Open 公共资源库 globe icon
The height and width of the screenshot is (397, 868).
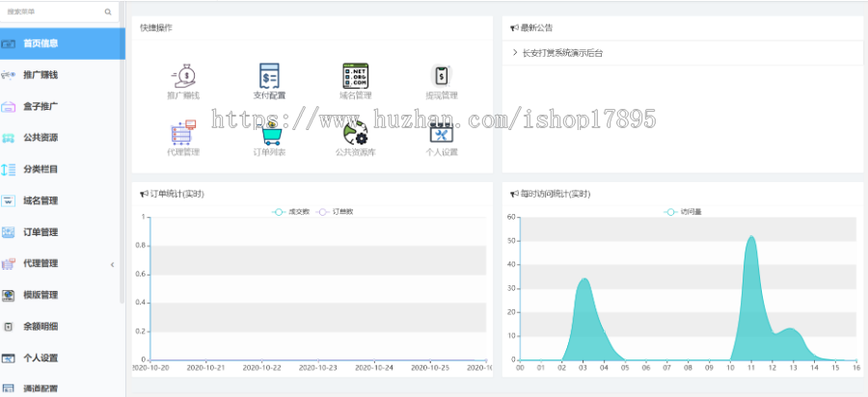(355, 132)
